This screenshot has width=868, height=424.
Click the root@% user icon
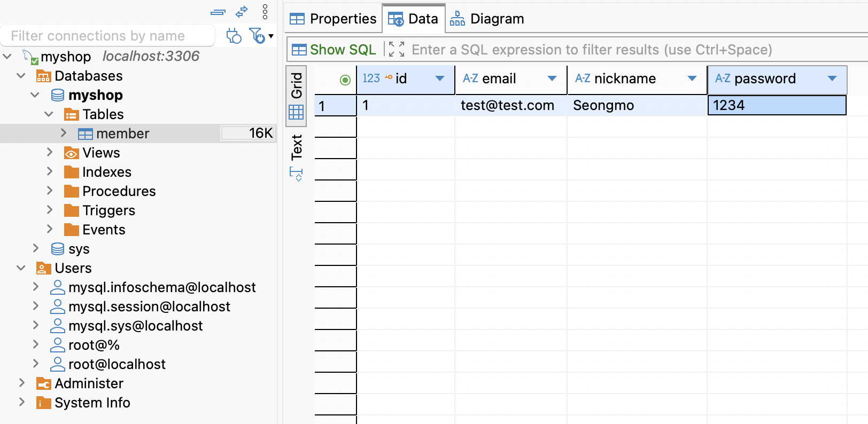(57, 346)
